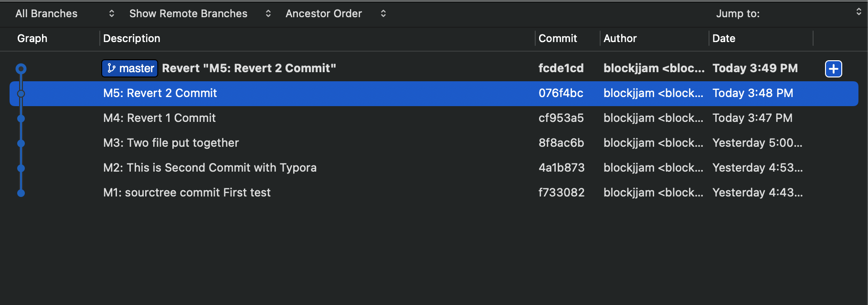The height and width of the screenshot is (305, 868).
Task: Open the Show Remote Branches dropdown
Action: pyautogui.click(x=200, y=13)
